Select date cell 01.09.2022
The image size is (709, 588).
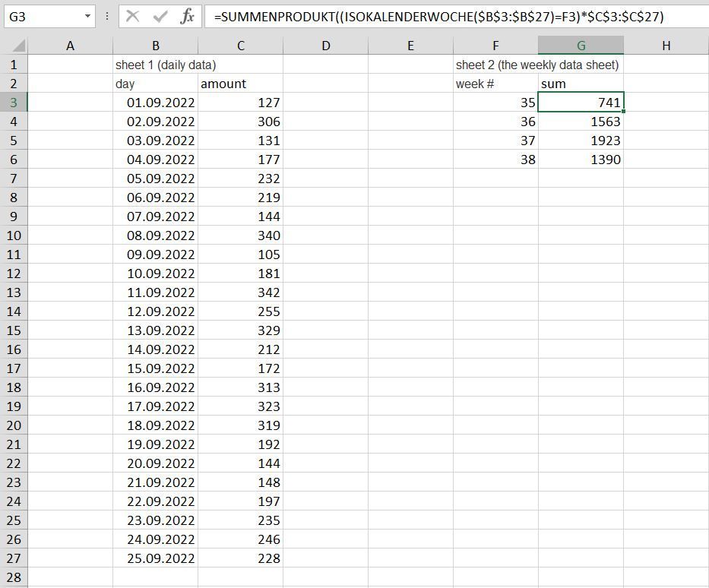[155, 103]
